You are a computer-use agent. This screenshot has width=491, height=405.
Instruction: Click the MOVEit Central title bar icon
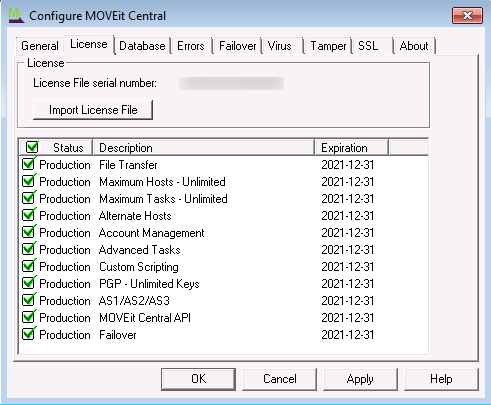pos(16,16)
